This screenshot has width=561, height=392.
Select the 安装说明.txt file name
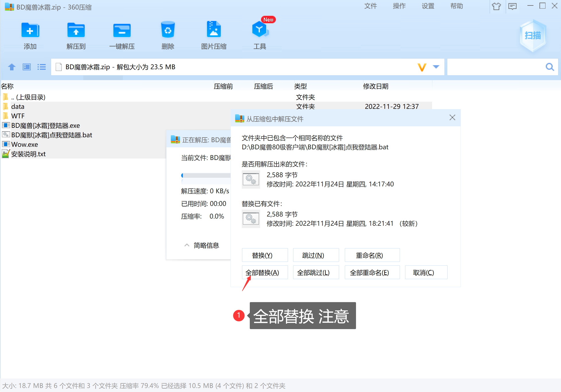[28, 154]
